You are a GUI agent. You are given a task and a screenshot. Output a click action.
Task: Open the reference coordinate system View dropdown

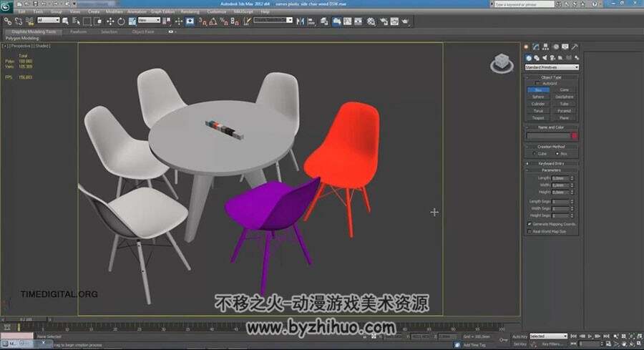[x=149, y=20]
